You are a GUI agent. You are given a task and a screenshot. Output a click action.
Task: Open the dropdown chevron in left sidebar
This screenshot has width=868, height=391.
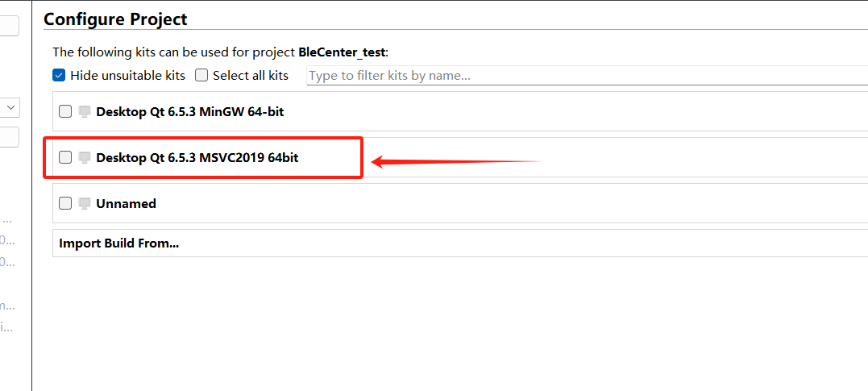(10, 107)
